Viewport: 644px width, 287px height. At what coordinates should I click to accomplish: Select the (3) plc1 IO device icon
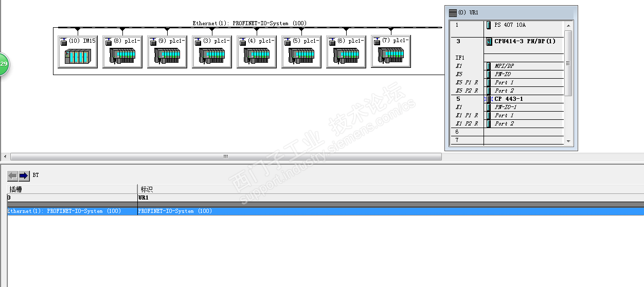tap(212, 51)
